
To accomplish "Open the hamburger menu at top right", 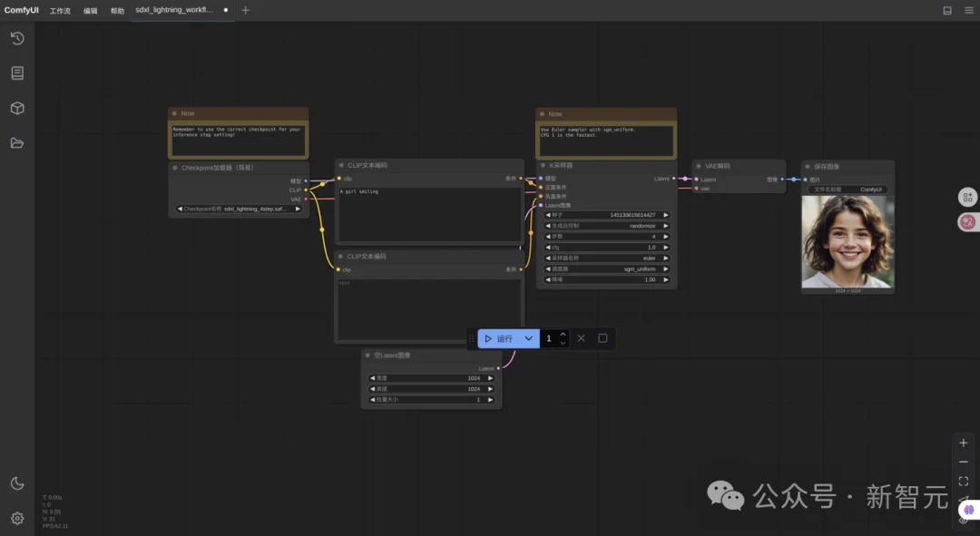I will pos(969,10).
